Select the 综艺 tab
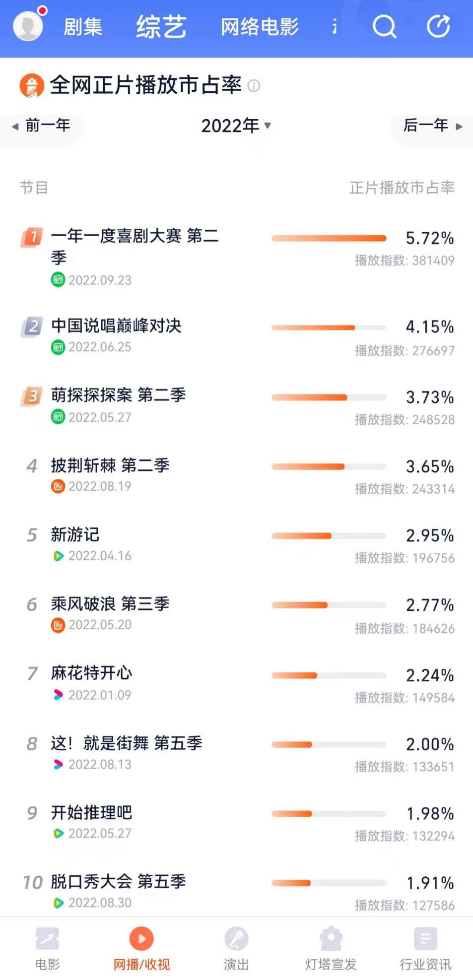 (161, 27)
